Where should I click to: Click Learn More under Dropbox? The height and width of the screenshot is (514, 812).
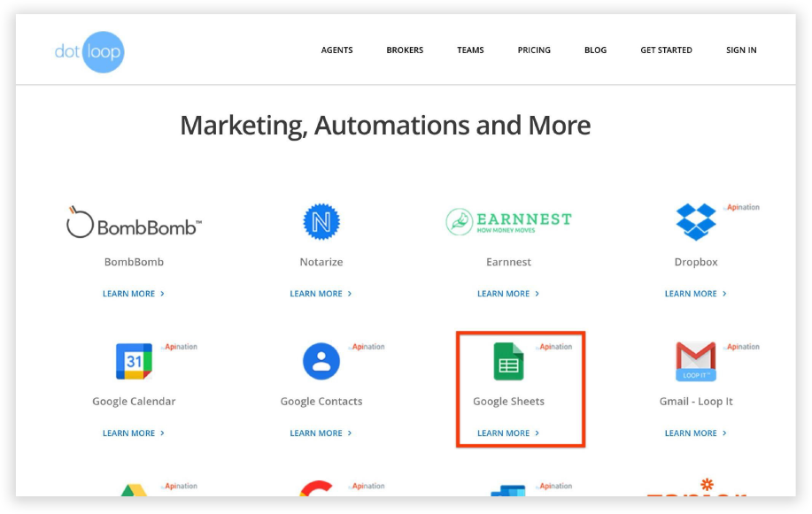click(696, 294)
